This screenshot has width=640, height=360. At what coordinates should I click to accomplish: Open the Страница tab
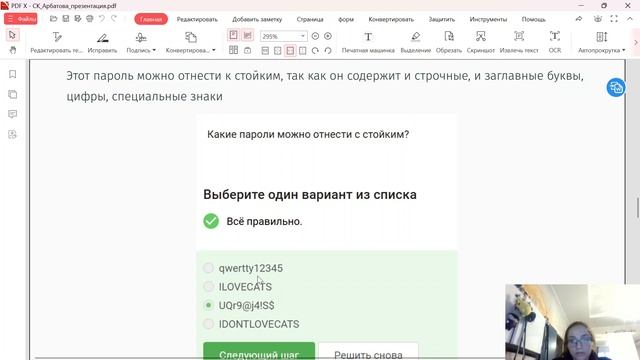[310, 19]
